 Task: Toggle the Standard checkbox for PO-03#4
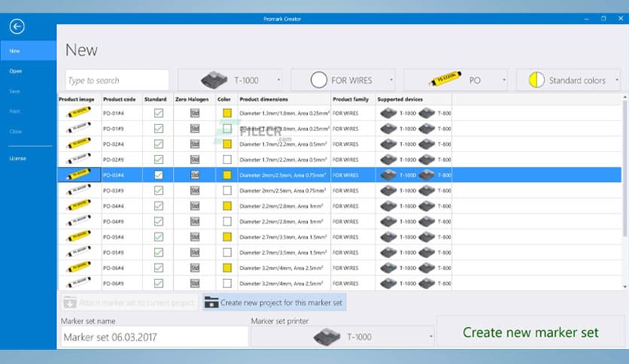pyautogui.click(x=159, y=175)
